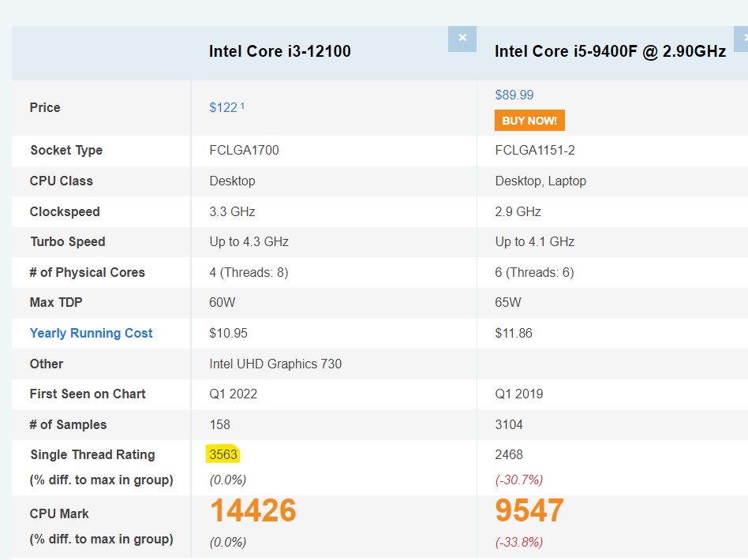Viewport: 748px width, 560px height.
Task: Click the 6 (Threads: 6) cell
Action: [x=534, y=272]
